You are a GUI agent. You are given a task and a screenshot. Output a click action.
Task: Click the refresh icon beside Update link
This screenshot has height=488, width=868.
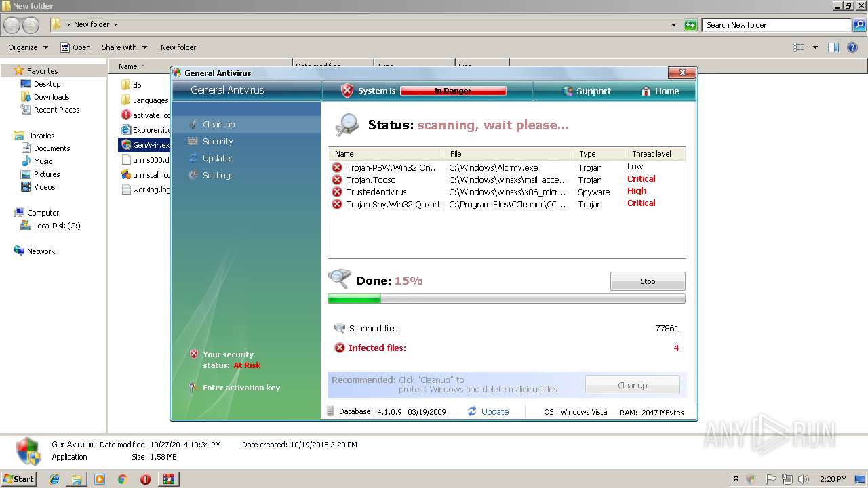472,411
